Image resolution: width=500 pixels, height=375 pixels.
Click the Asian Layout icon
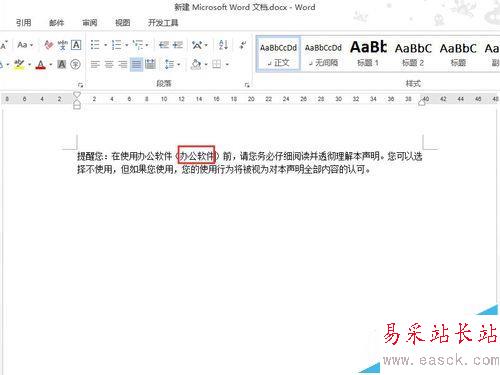[x=197, y=45]
